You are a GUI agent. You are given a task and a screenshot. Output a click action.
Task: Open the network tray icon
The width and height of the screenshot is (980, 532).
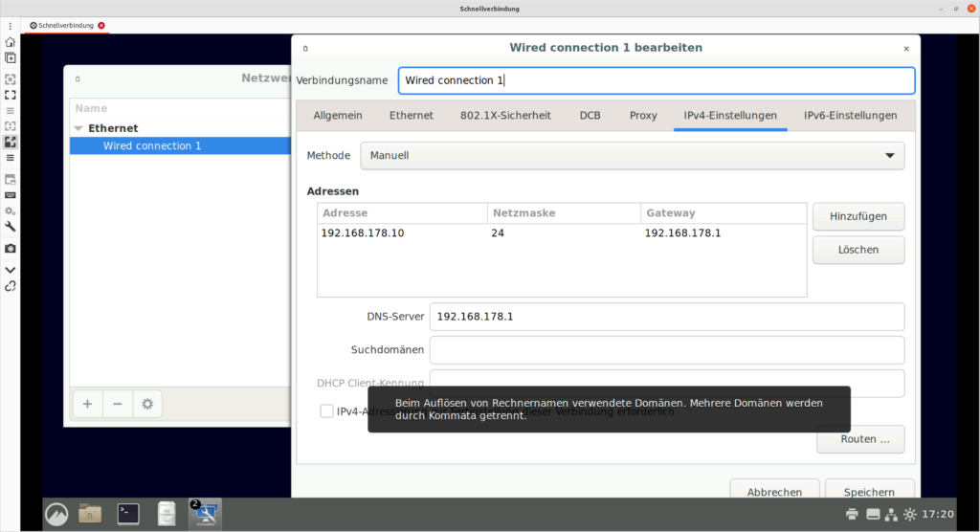coord(891,514)
